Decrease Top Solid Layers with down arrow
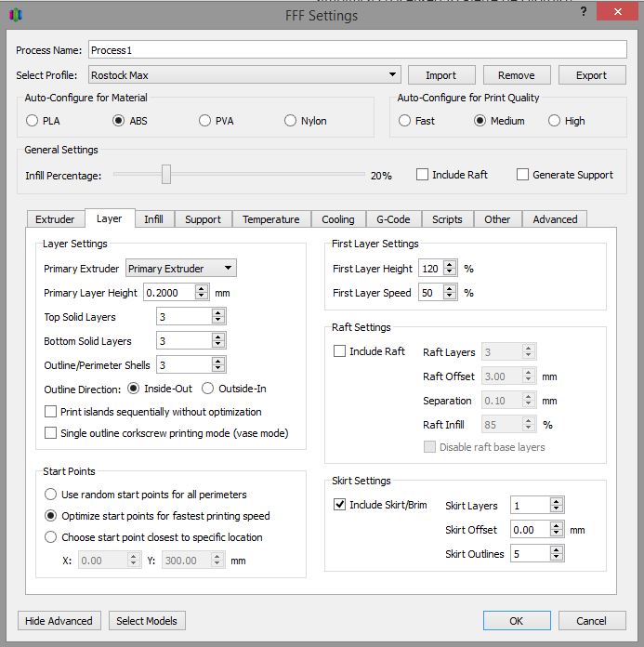644x647 pixels. click(x=217, y=321)
